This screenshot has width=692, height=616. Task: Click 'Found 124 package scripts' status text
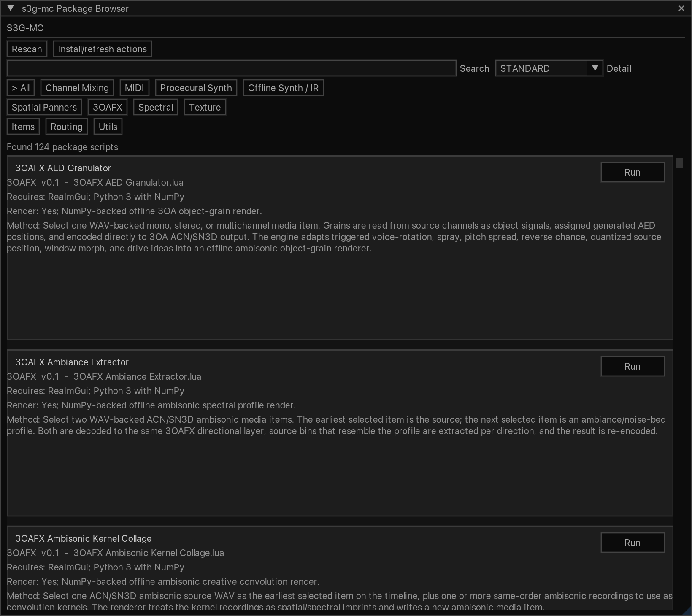(62, 147)
